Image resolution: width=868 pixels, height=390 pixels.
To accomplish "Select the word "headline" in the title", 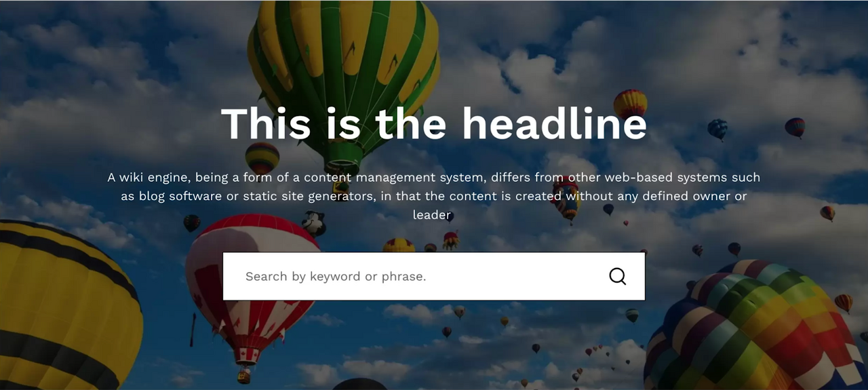I will [554, 124].
